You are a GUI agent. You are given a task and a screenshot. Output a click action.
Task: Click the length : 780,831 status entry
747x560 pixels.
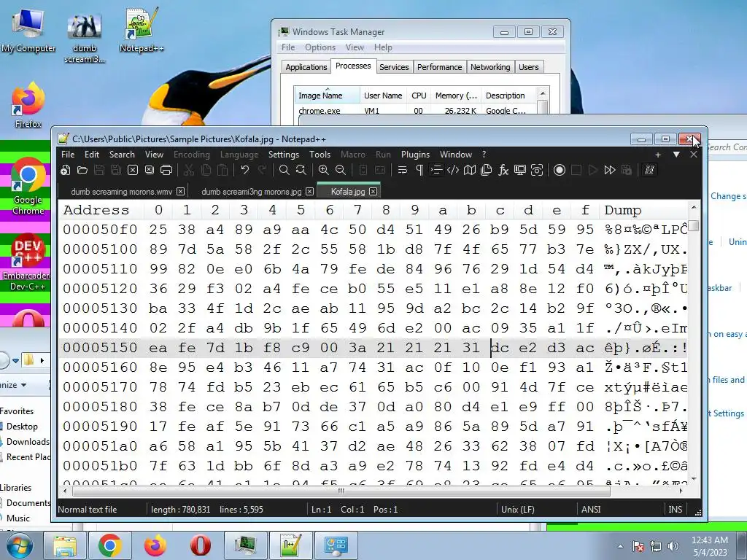coord(181,509)
